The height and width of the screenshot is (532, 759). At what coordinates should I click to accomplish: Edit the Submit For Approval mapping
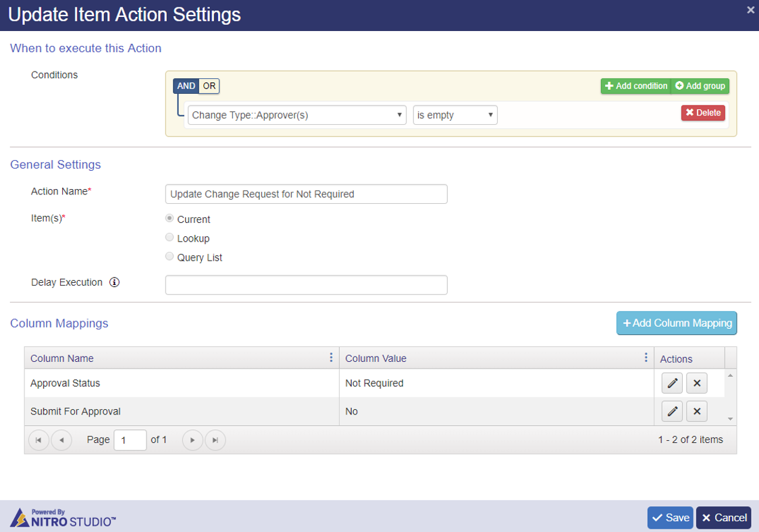(673, 411)
